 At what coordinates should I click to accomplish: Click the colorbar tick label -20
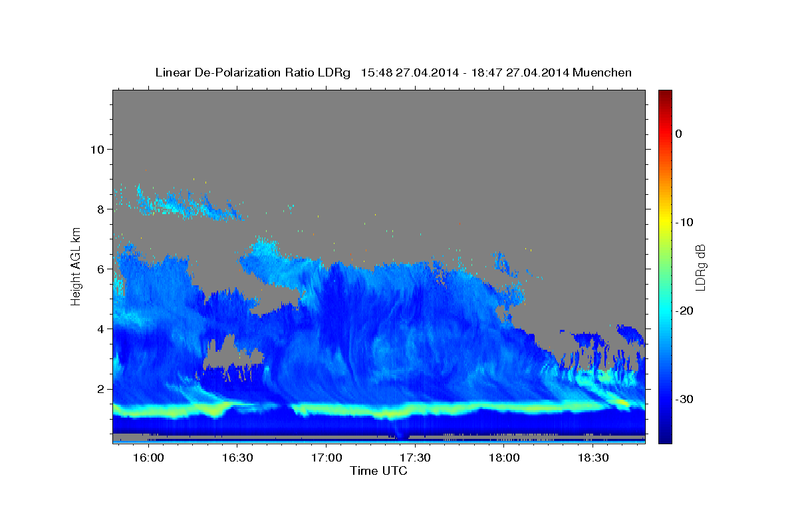coord(686,311)
